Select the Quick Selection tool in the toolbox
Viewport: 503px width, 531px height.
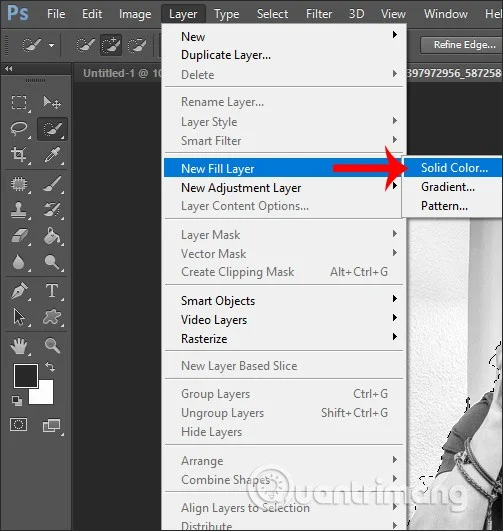(52, 129)
